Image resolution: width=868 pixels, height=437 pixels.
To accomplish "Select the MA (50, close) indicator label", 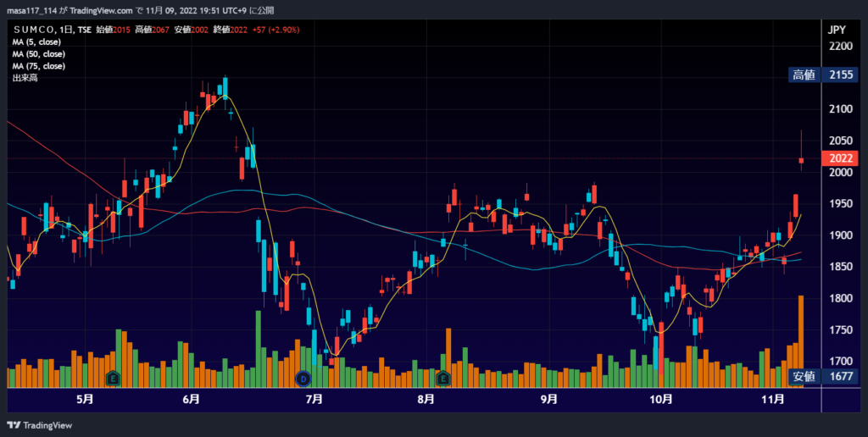I will click(39, 54).
